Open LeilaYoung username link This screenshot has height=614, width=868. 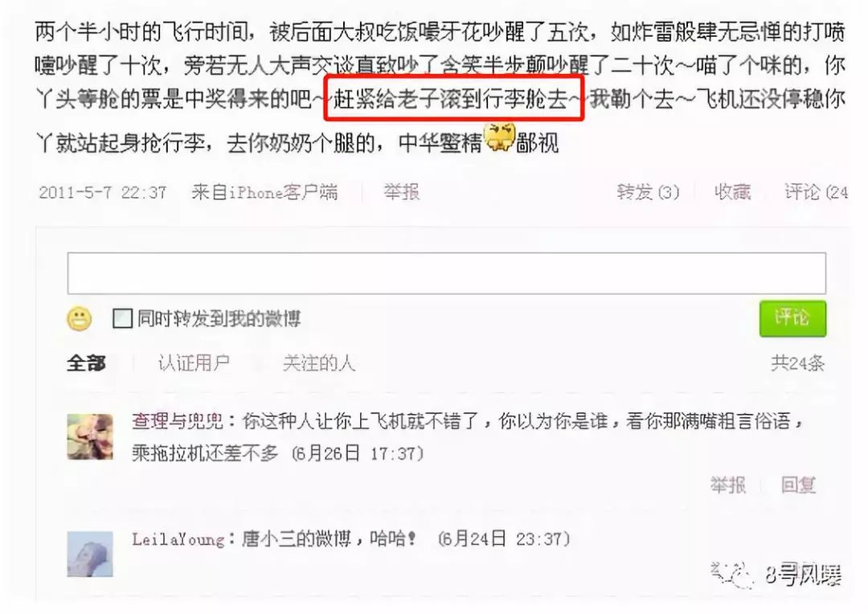point(178,539)
